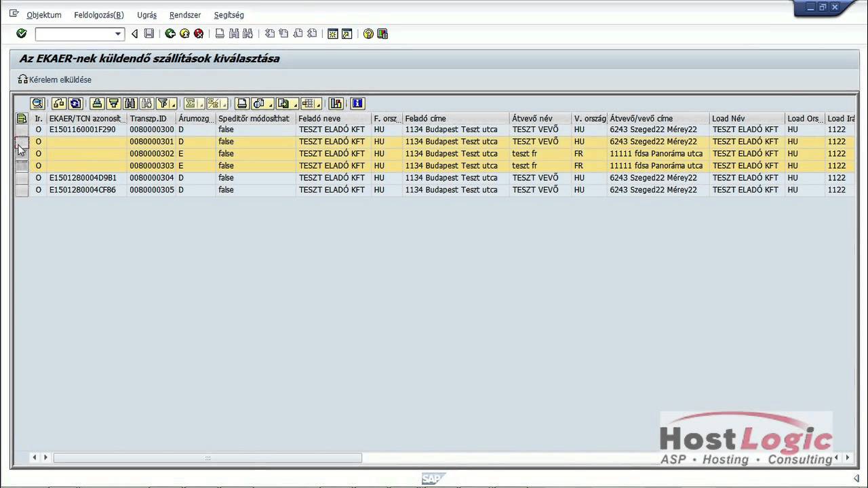Click the EKAER/TCN azonosít column header

click(x=87, y=119)
